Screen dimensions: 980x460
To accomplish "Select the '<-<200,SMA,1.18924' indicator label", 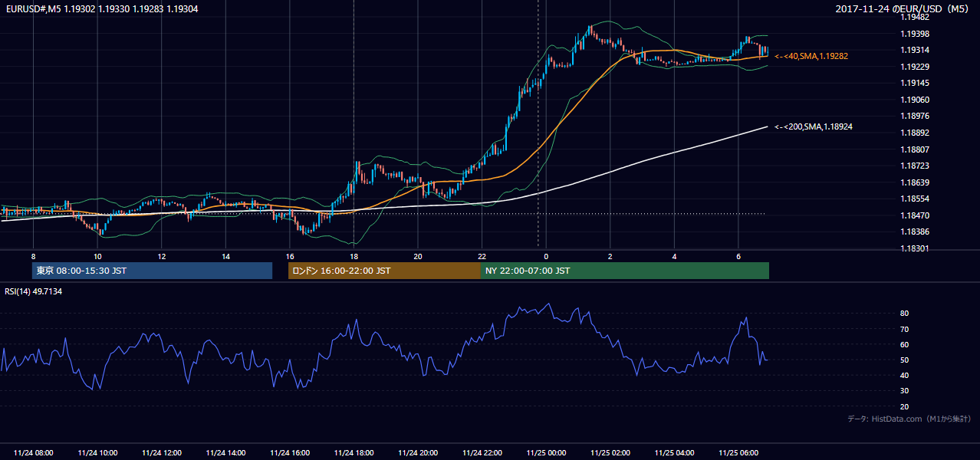I will pos(814,127).
